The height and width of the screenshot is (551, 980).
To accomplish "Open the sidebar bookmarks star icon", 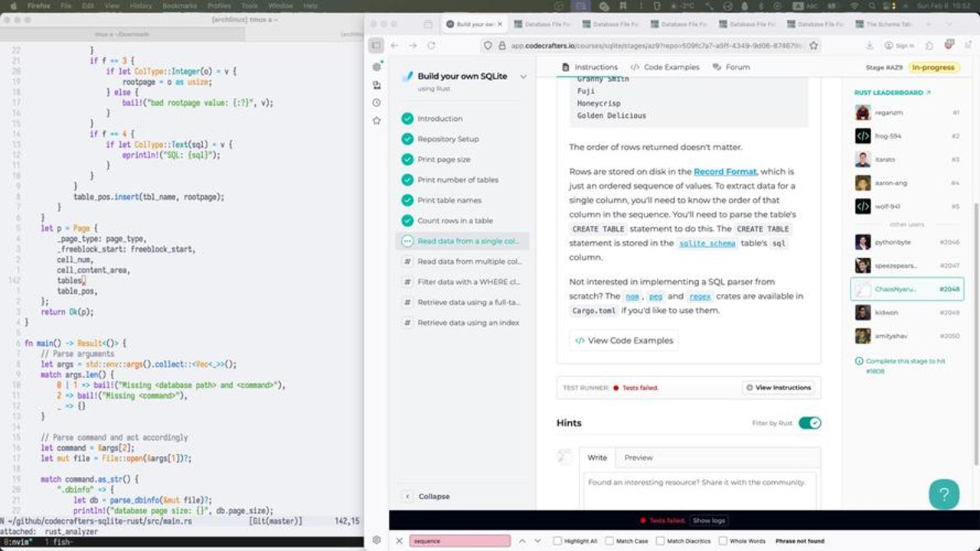I will click(x=376, y=120).
